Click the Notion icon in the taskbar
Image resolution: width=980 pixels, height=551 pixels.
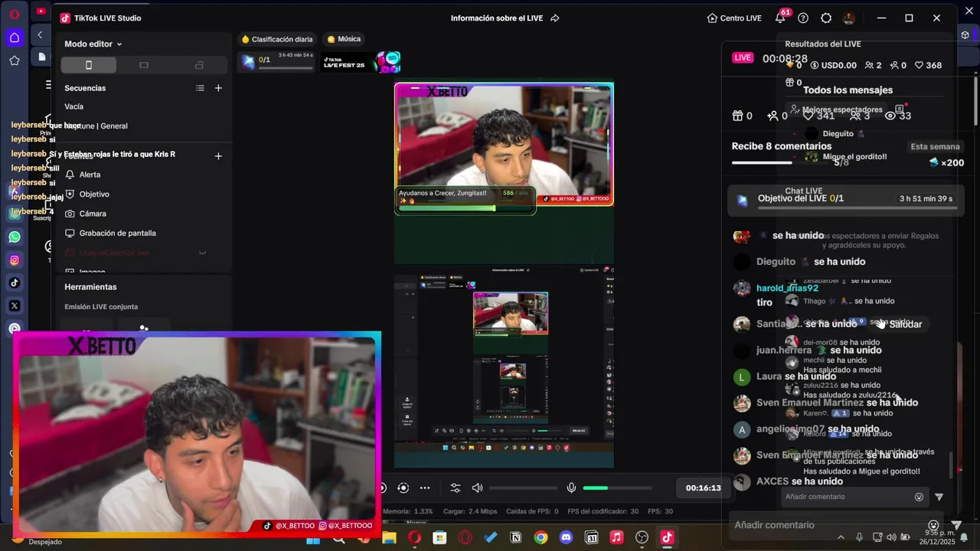tap(515, 538)
